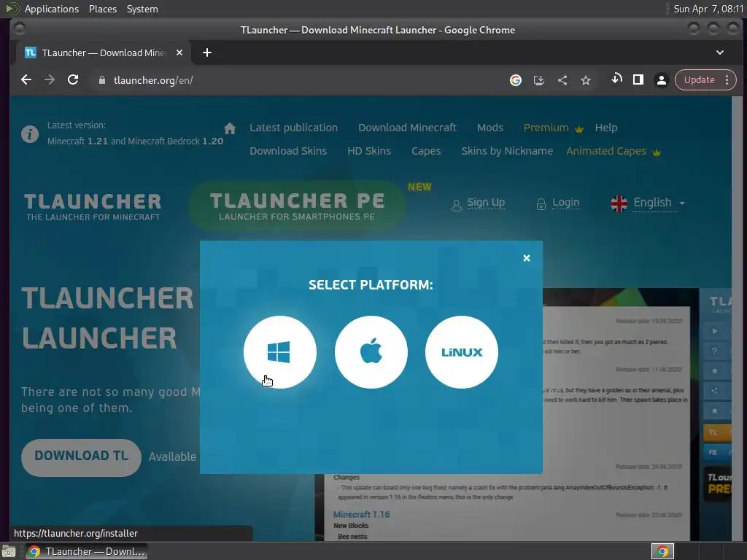Open TLauncher PE smartphone launcher banner
Viewport: 747px width, 560px height.
click(298, 206)
